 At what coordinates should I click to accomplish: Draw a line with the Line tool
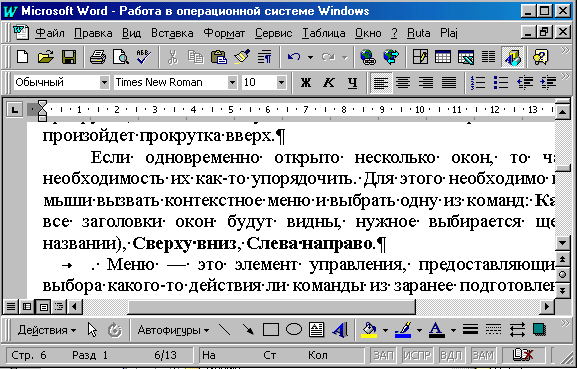[224, 330]
